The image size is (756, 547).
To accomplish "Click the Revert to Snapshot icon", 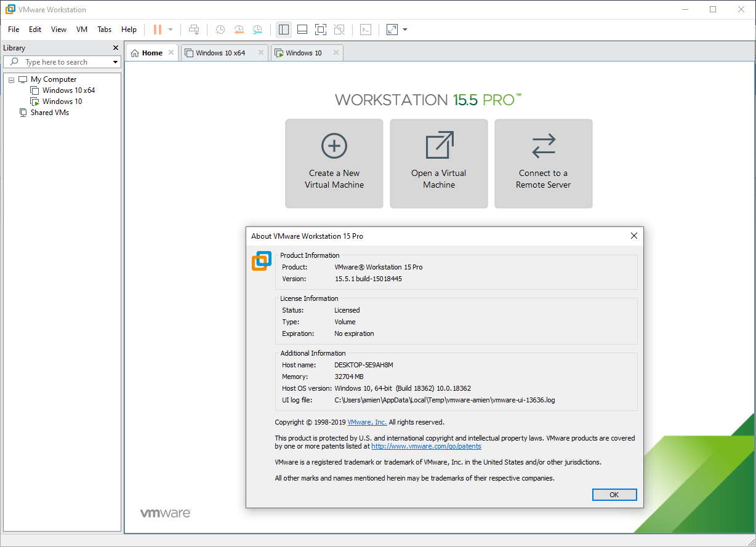I will coord(239,30).
